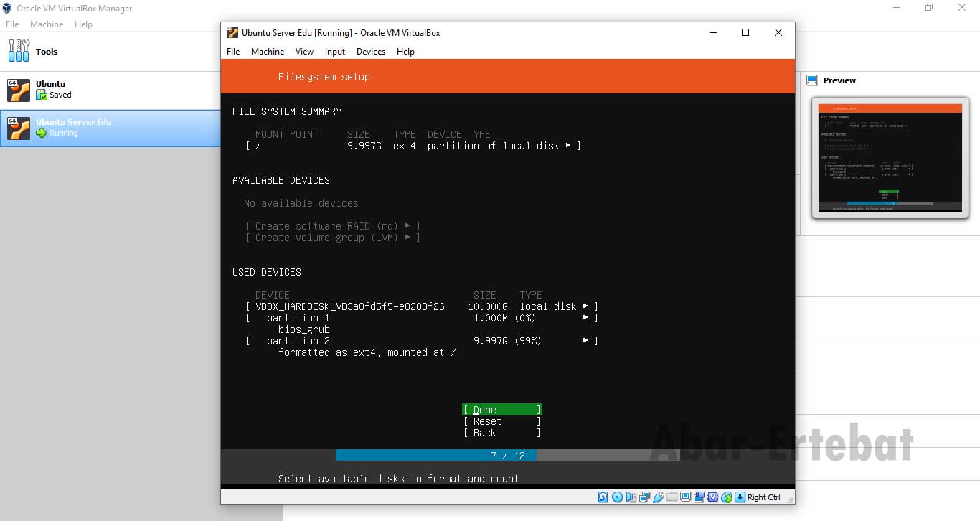
Task: Click the 7 / 12 installer progress bar
Action: pyautogui.click(x=508, y=456)
